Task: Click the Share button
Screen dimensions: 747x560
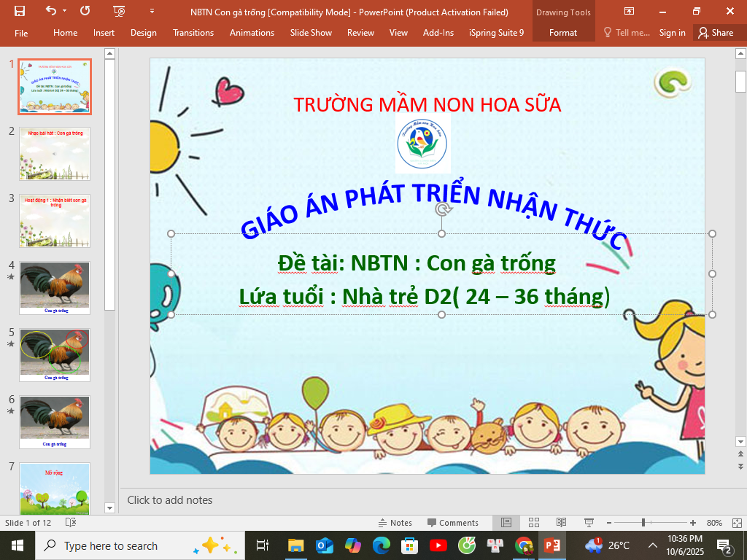Action: click(x=715, y=33)
